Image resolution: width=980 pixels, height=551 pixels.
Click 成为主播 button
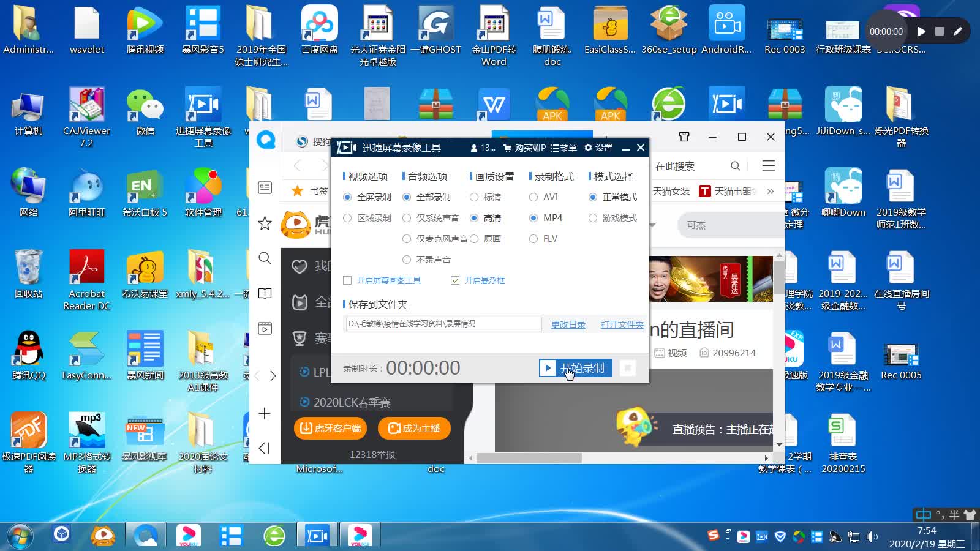point(414,429)
